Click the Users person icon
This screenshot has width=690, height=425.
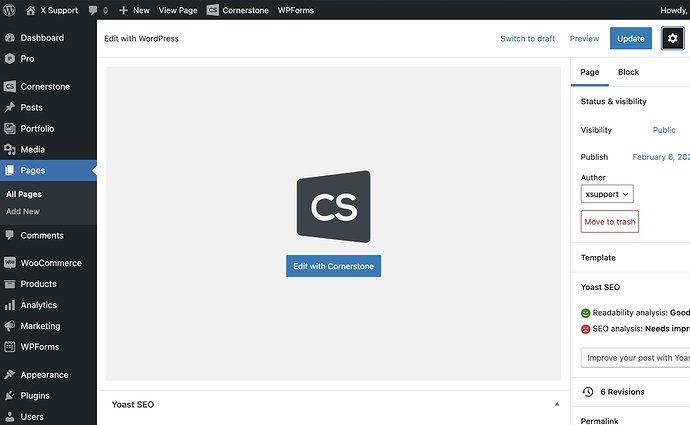pyautogui.click(x=11, y=417)
